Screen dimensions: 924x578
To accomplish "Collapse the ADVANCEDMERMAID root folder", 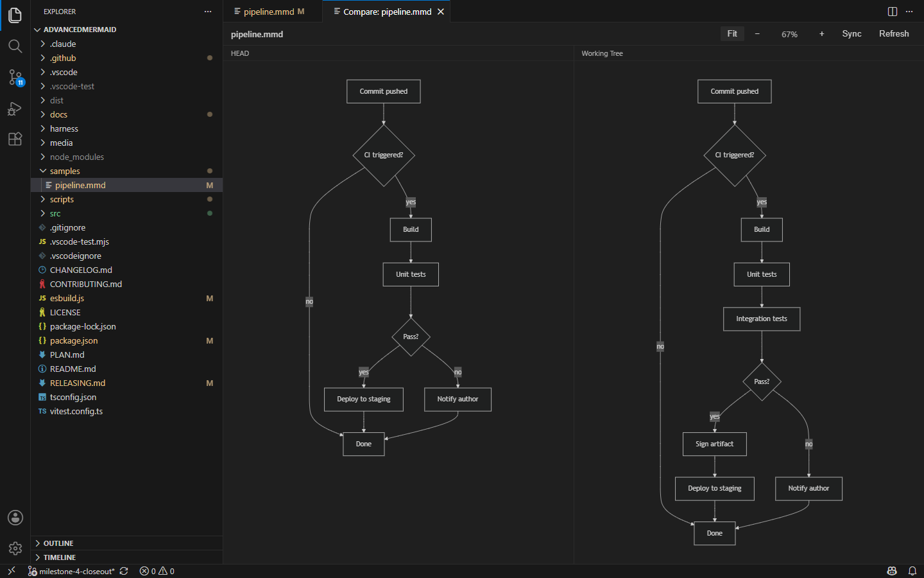I will [x=126, y=30].
